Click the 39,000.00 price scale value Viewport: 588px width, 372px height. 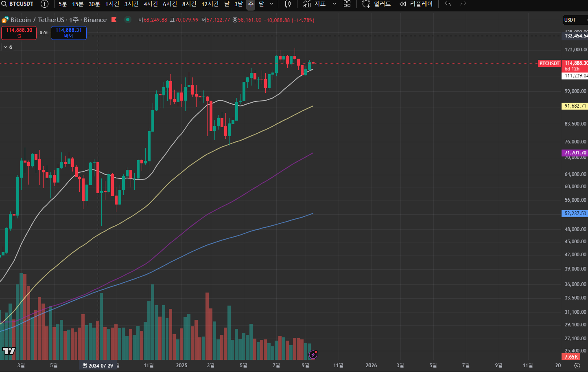575,269
